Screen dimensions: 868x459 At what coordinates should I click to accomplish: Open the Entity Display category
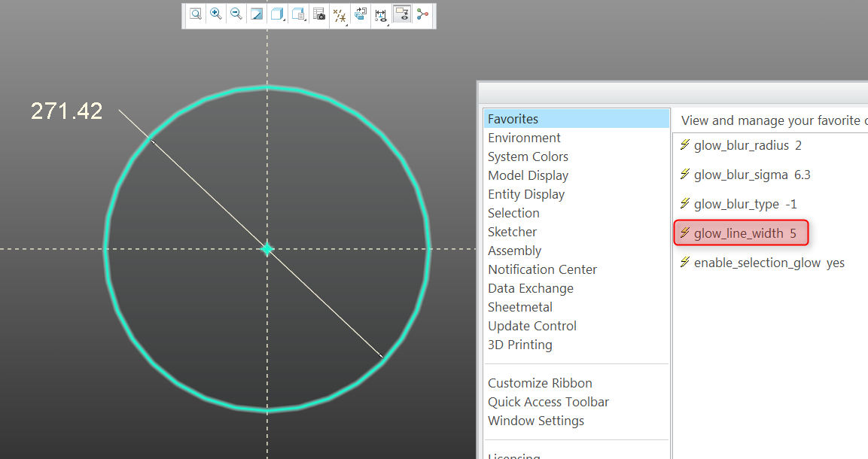526,194
